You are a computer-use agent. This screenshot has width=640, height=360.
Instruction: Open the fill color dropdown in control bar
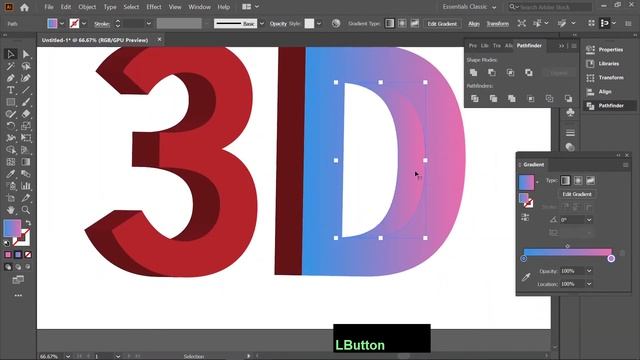[x=62, y=24]
